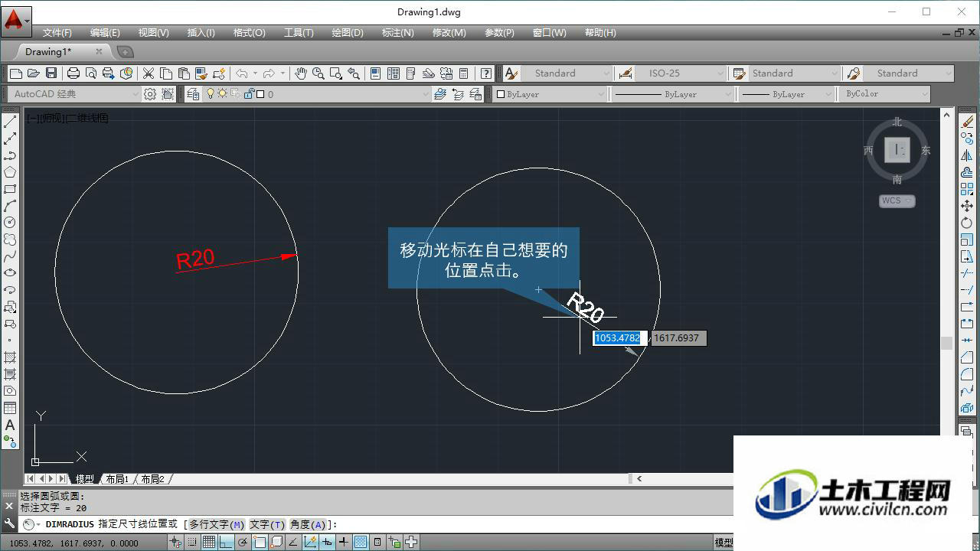Select the Multiline Text A tool
The width and height of the screenshot is (980, 551).
[x=10, y=425]
